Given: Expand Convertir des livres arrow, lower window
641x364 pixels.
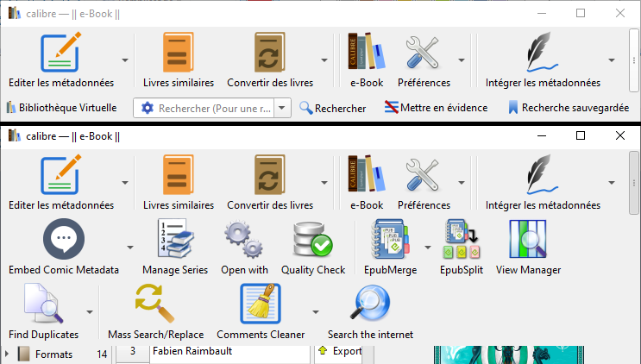Looking at the screenshot, I should click(324, 183).
